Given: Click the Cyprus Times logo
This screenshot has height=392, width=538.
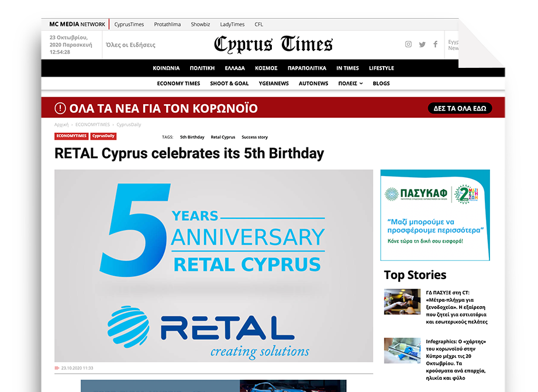Looking at the screenshot, I should coord(273,44).
